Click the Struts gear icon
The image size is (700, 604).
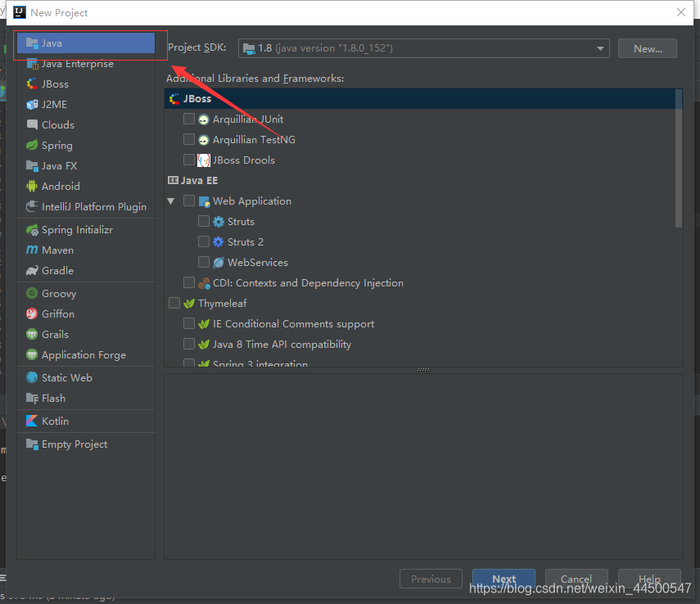219,222
